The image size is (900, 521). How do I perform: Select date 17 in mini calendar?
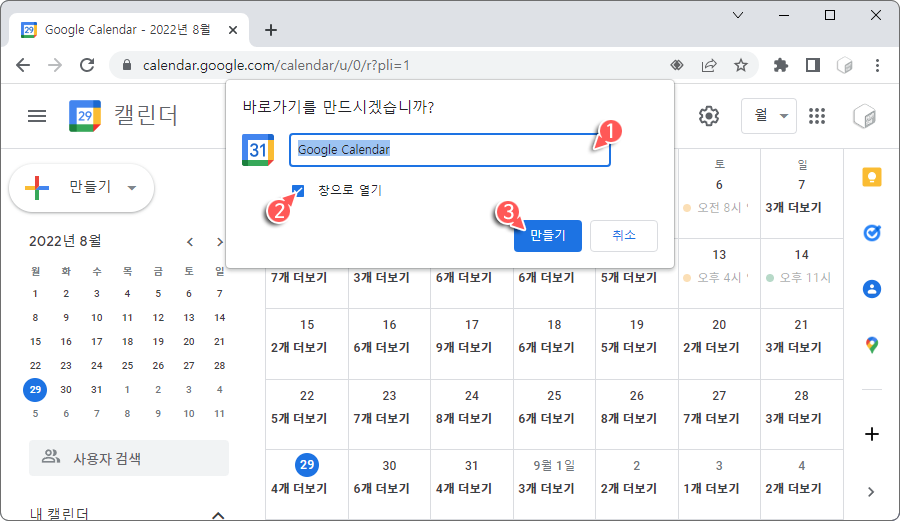96,341
